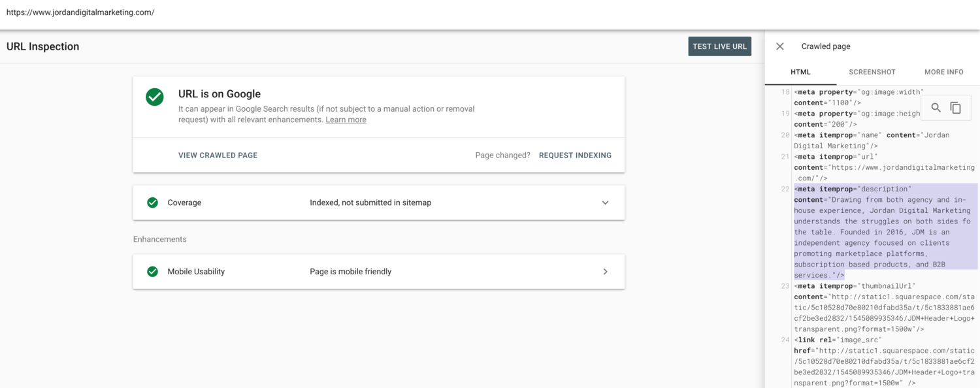The width and height of the screenshot is (980, 388).
Task: Expand the Mobile Usability details
Action: tap(604, 271)
